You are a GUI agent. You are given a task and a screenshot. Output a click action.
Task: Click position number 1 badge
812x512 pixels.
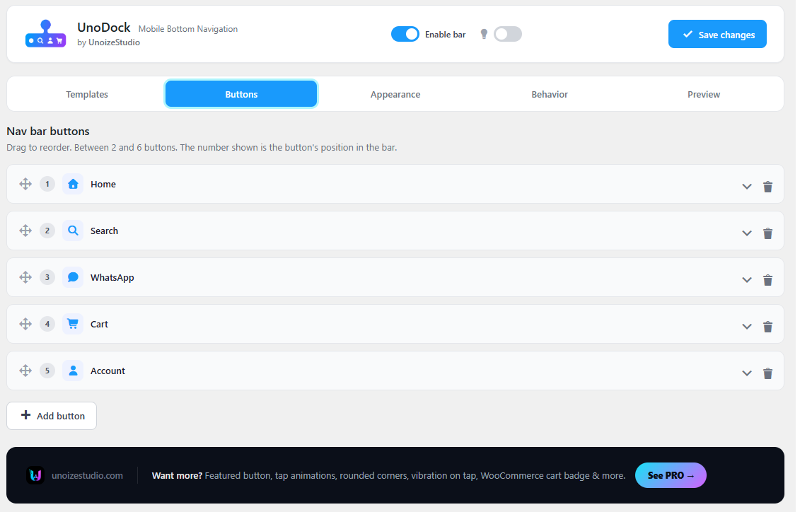pyautogui.click(x=47, y=184)
